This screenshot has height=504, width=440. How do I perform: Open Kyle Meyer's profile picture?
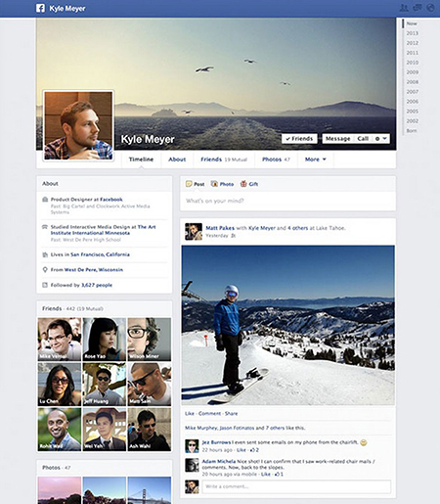(x=78, y=125)
